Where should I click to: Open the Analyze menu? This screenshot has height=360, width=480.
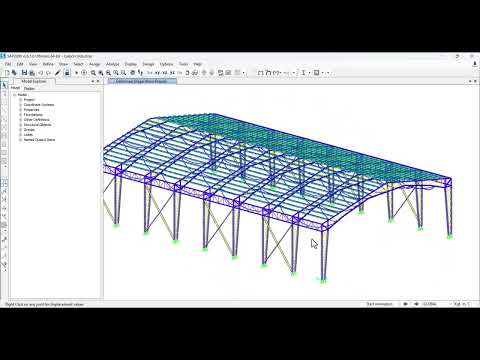[113, 64]
